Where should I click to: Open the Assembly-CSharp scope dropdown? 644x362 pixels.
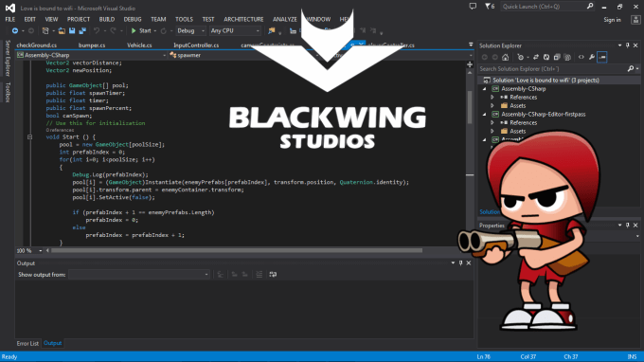point(91,55)
